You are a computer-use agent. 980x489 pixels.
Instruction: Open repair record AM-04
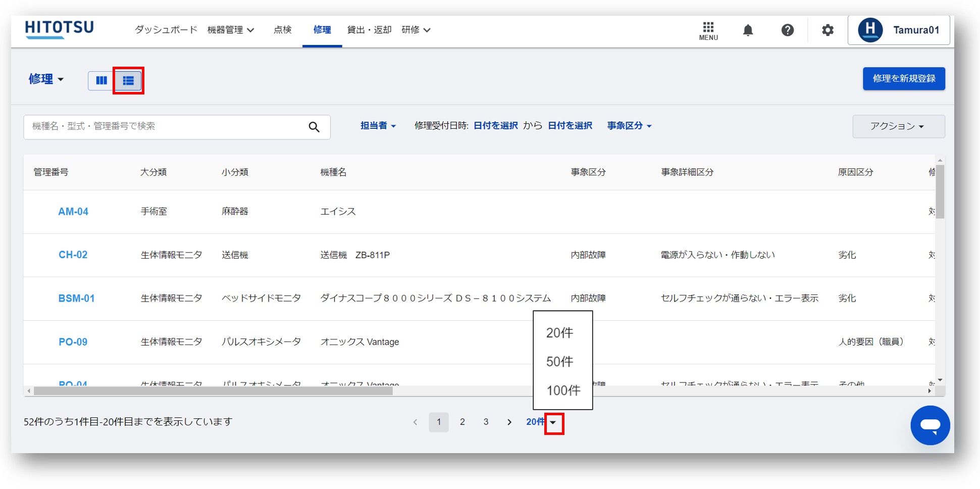[73, 212]
